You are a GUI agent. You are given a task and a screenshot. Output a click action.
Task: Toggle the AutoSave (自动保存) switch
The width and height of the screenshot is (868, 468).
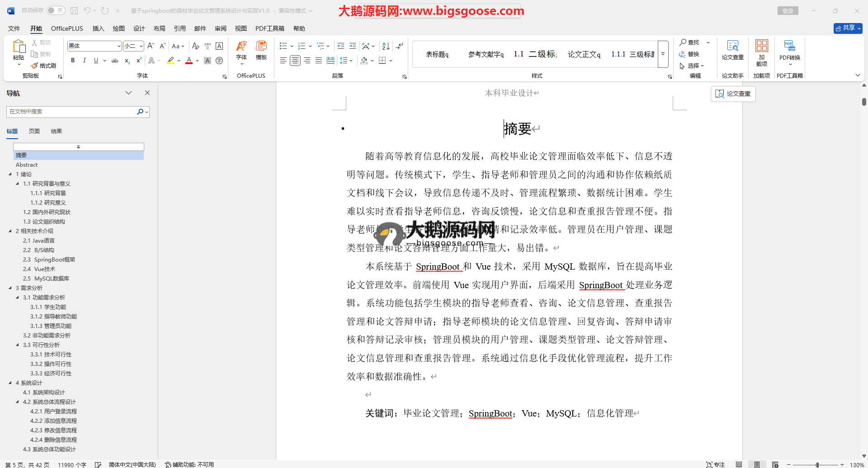56,10
